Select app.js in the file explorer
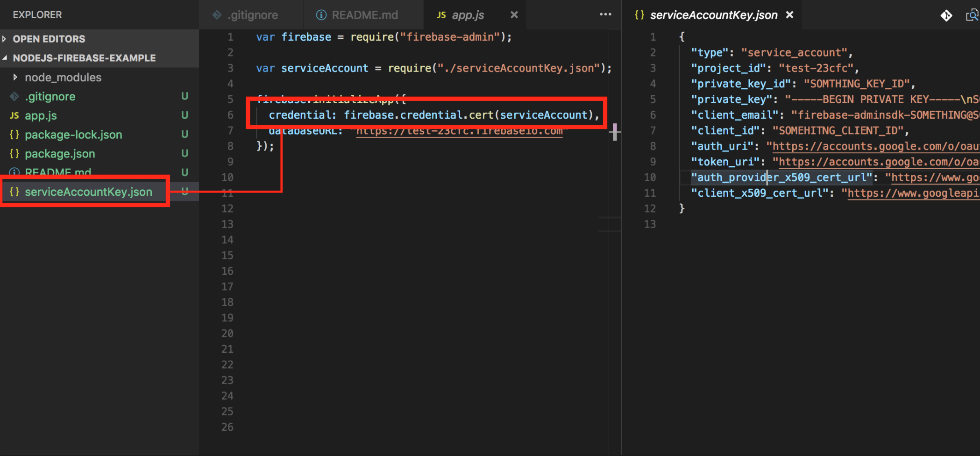 41,115
